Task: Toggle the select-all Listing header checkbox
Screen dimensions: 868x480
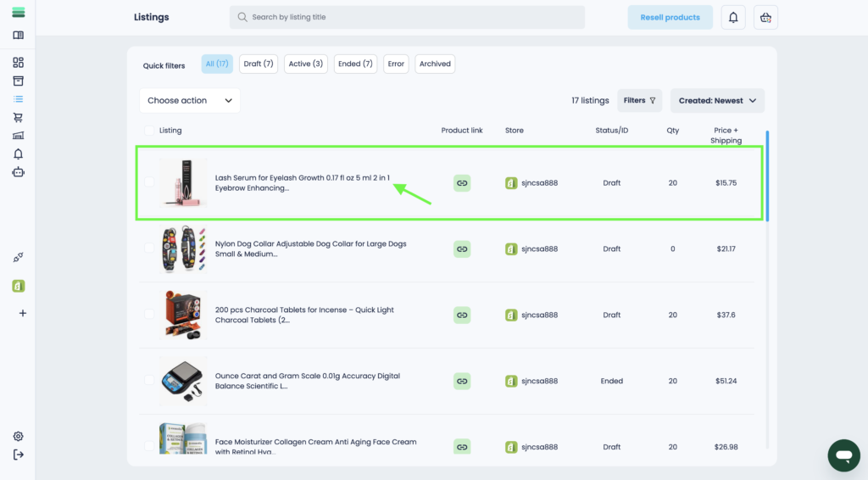Action: click(150, 131)
